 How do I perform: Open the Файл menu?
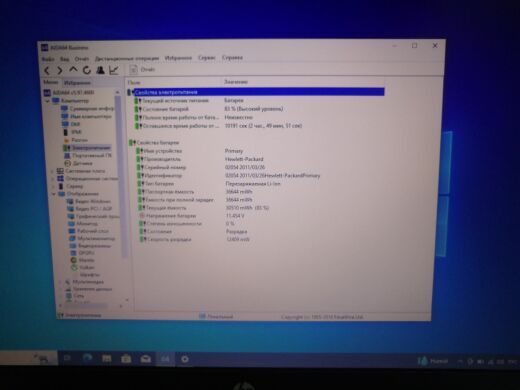pyautogui.click(x=48, y=59)
